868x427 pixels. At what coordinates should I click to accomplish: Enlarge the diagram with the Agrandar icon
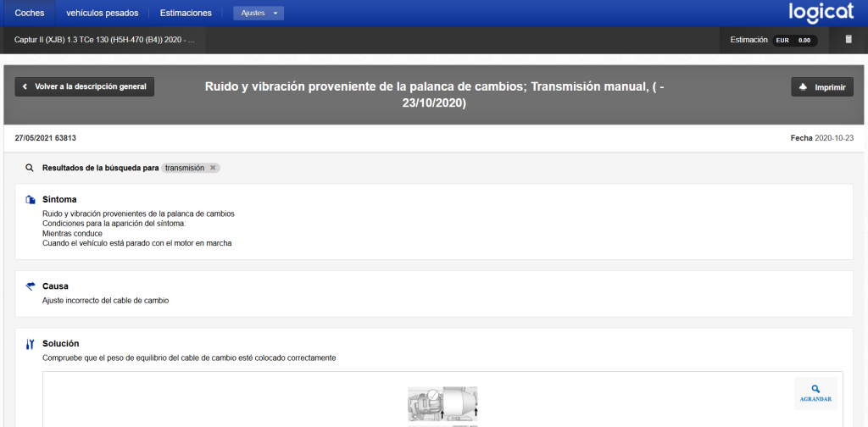click(x=815, y=393)
